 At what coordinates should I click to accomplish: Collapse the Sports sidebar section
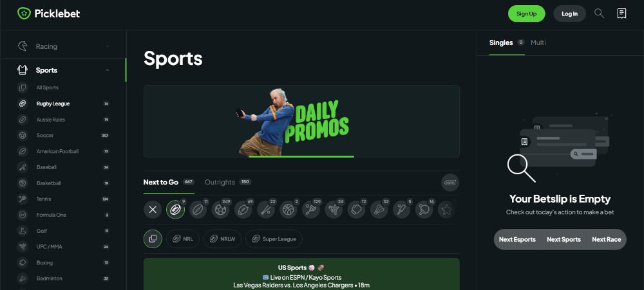coord(108,70)
